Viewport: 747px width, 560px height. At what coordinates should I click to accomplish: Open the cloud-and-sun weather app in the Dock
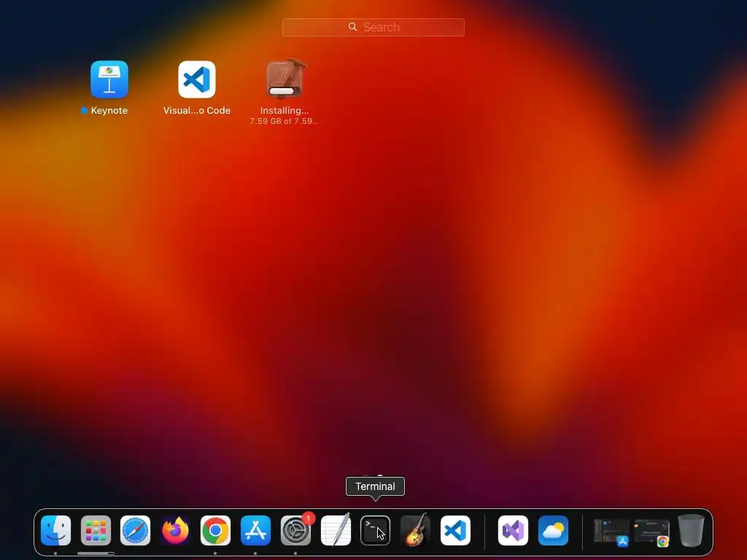click(553, 530)
